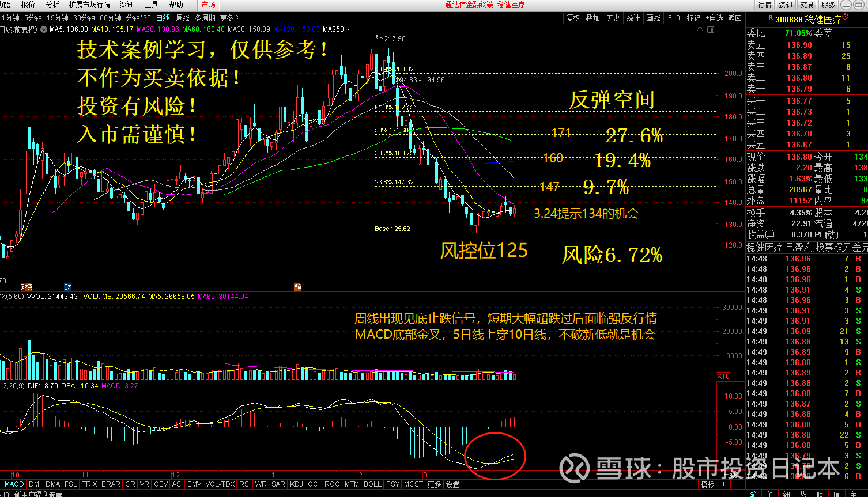Click the 服务 service button
Screen dimensions: 868x497
(828, 5)
